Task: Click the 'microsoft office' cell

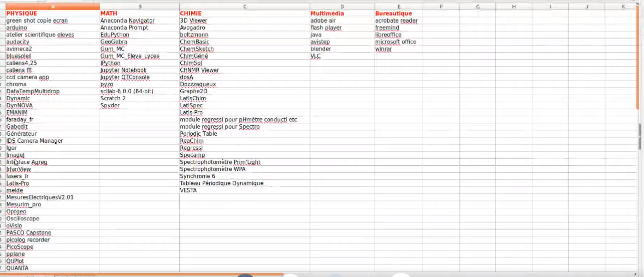Action: click(399, 42)
